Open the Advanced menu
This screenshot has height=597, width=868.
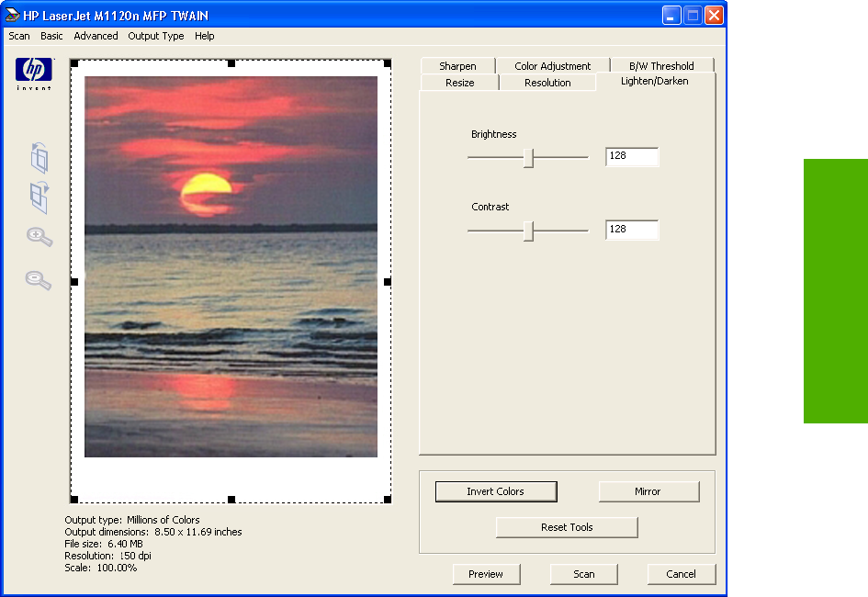coord(96,37)
